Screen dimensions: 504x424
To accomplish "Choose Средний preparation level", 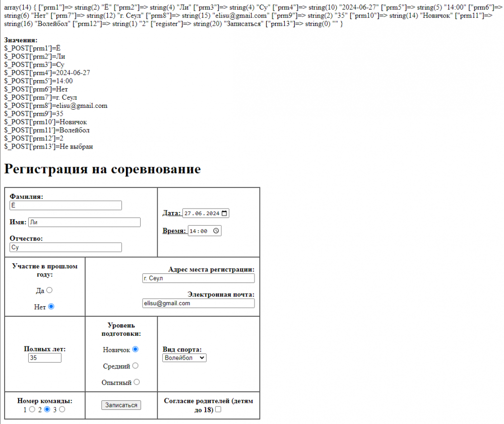I will tap(135, 366).
